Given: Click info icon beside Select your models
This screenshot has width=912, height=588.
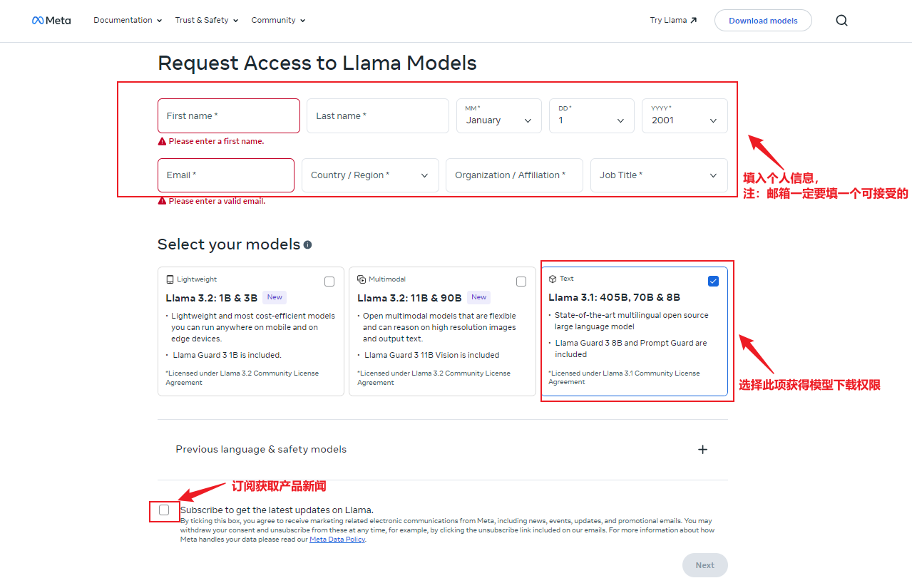Looking at the screenshot, I should [x=307, y=244].
